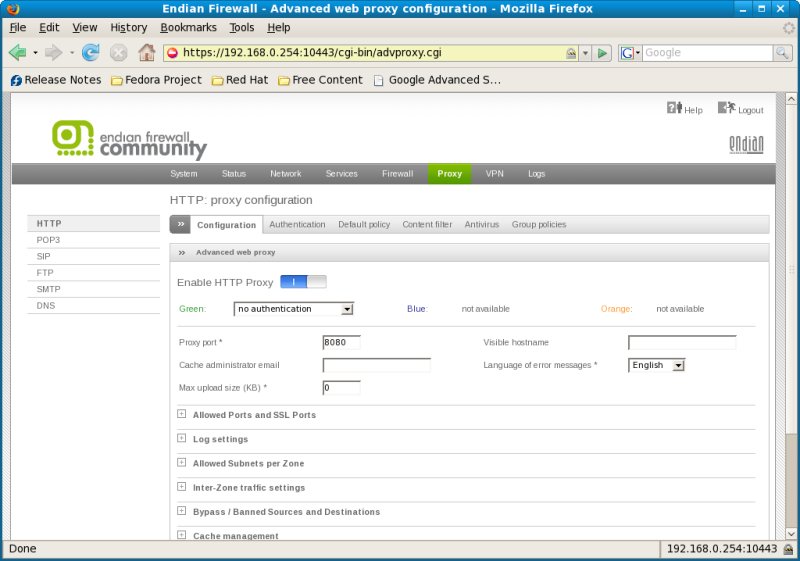
Task: Open the Logs navigation menu
Action: click(x=536, y=174)
